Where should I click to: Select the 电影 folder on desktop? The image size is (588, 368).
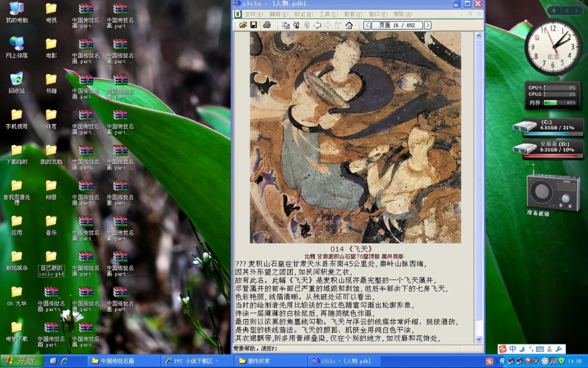(x=51, y=47)
